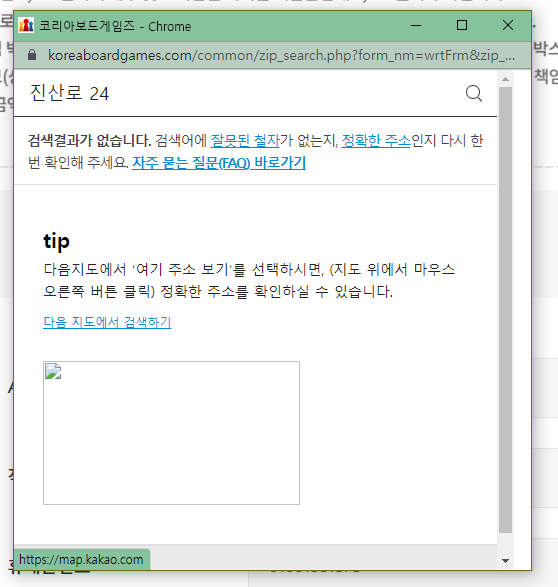Screen dimensions: 558x587
Task: Click the URL text in address bar
Action: (281, 55)
